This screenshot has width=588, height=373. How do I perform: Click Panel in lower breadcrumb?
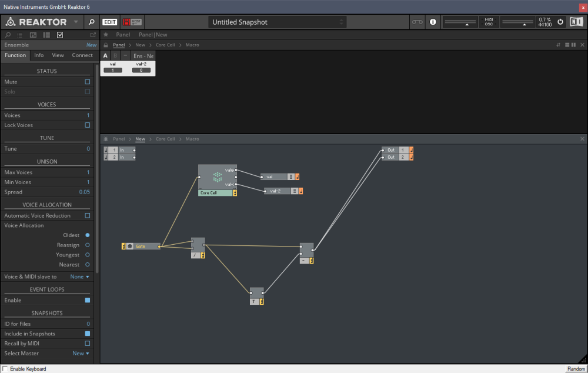click(x=119, y=139)
